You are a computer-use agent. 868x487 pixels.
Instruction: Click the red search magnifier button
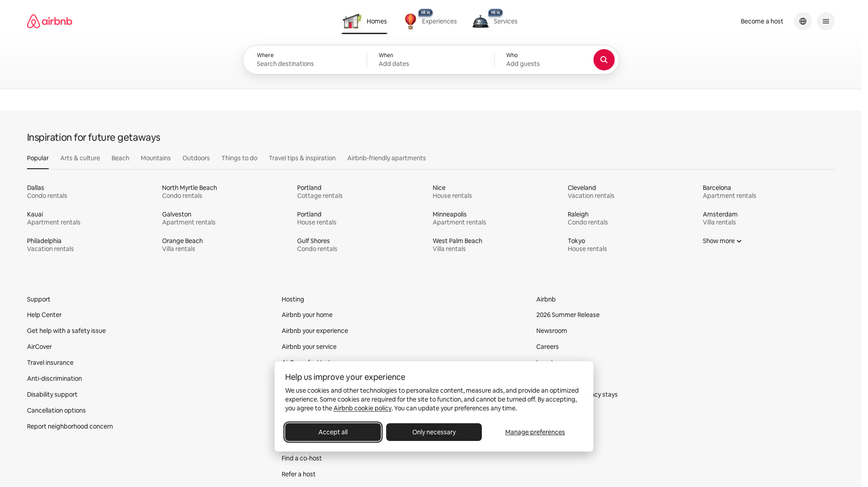[604, 60]
